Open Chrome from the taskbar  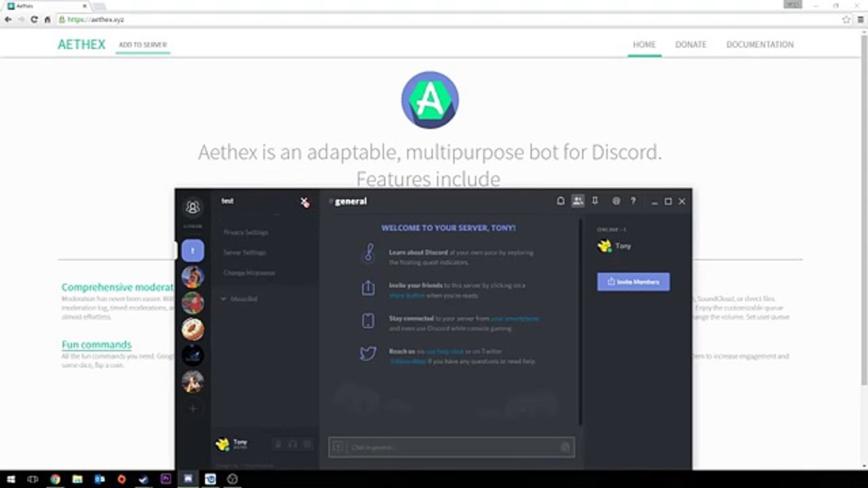55,479
